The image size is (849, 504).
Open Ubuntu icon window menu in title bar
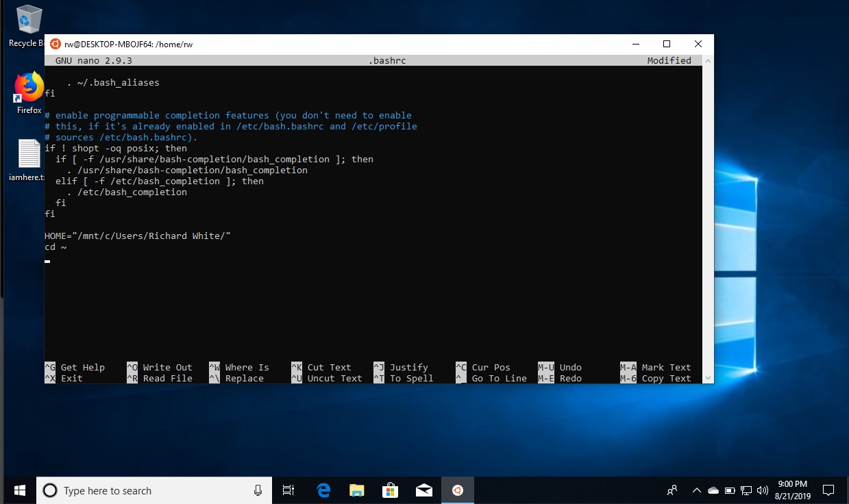(x=56, y=44)
